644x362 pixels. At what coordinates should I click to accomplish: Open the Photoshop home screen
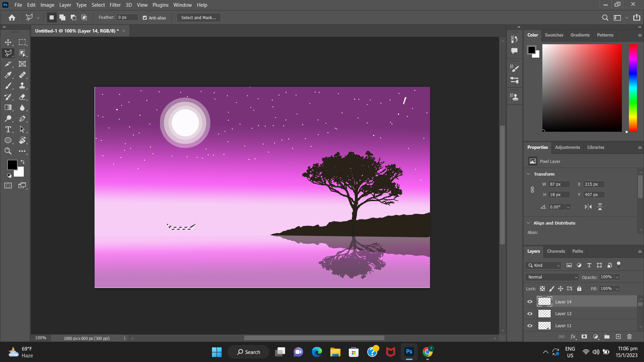click(x=12, y=17)
